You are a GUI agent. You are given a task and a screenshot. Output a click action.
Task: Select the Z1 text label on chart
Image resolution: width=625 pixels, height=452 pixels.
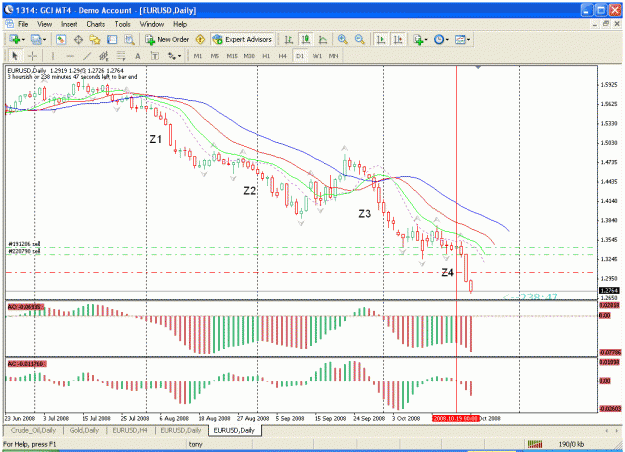155,139
